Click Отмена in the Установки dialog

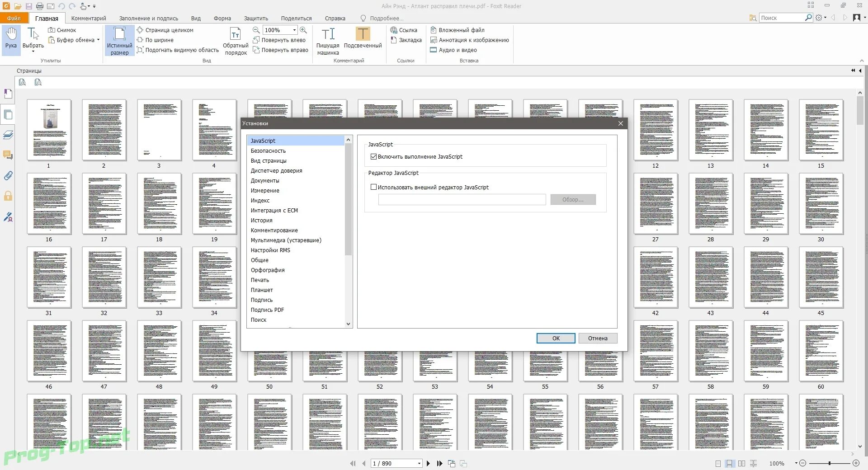click(x=598, y=338)
